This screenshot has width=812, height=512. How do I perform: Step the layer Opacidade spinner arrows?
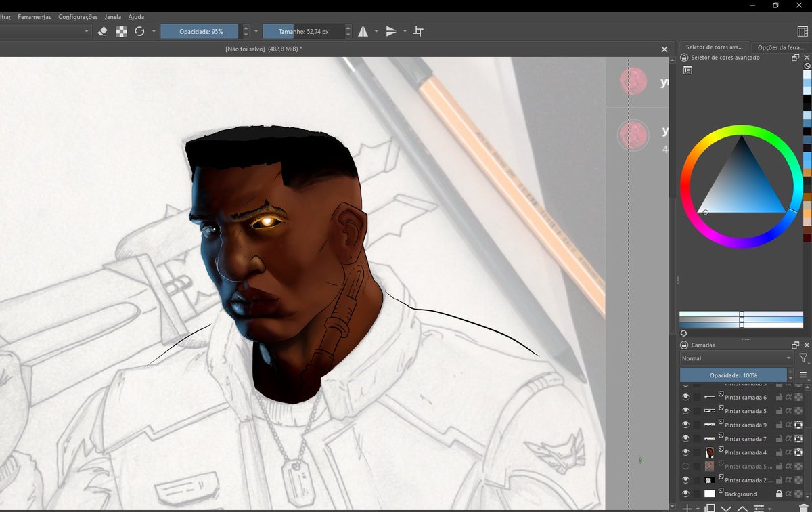click(790, 375)
